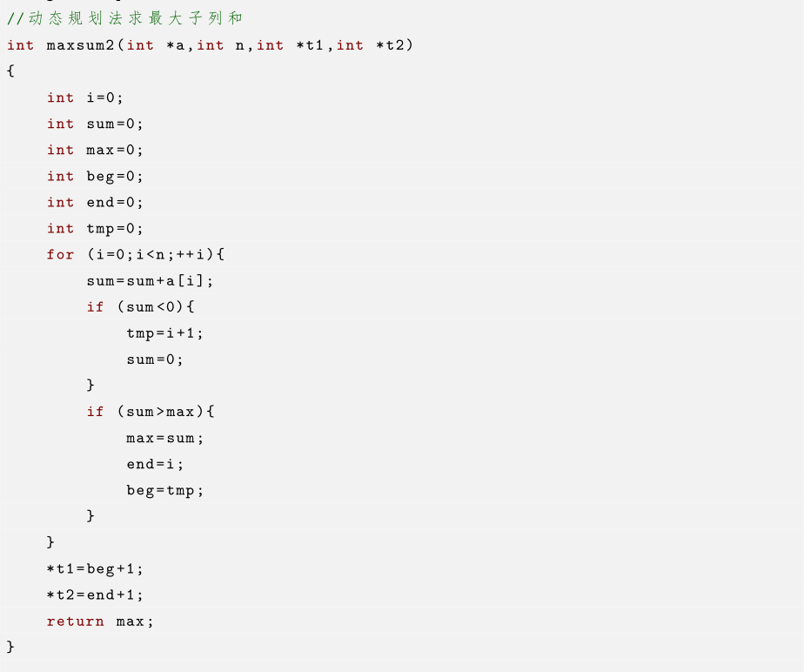Click the line 'int sum=0;'
Viewport: 804px width, 672px height.
coord(95,124)
